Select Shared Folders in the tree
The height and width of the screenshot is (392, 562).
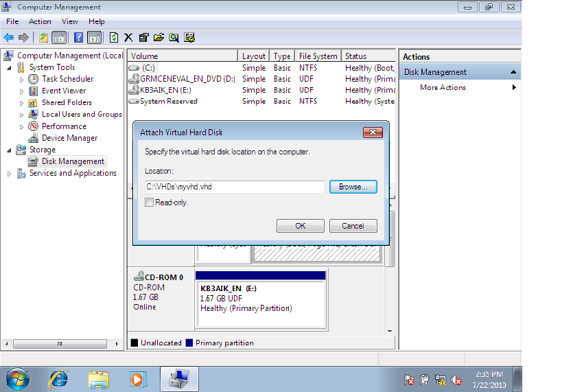point(67,102)
